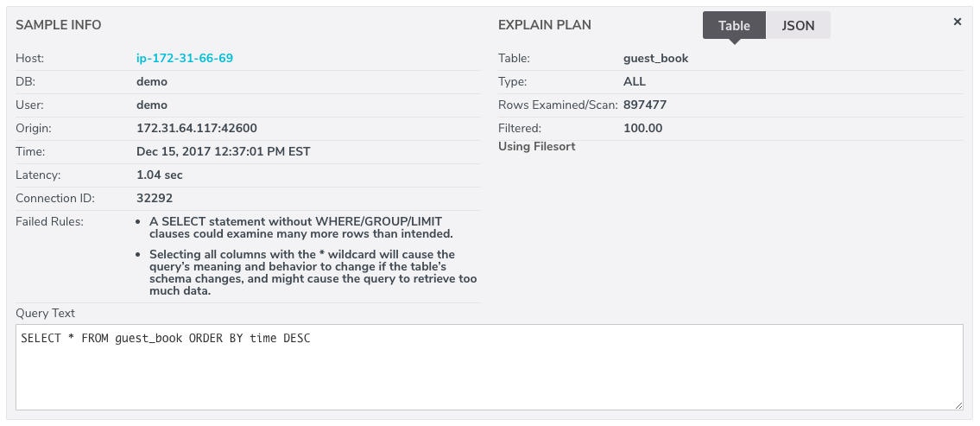Click the SAMPLE INFO heading
The width and height of the screenshot is (980, 426).
click(58, 25)
